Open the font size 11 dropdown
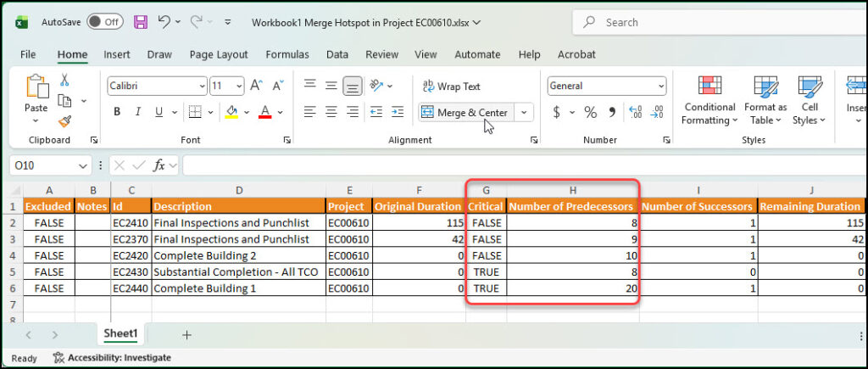The height and width of the screenshot is (369, 868). click(239, 86)
